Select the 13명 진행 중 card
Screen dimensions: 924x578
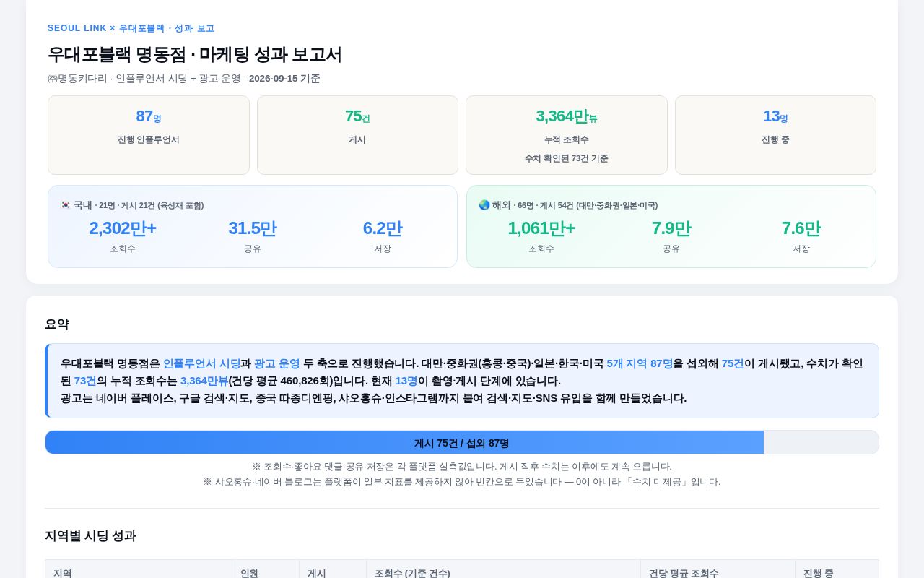(775, 135)
